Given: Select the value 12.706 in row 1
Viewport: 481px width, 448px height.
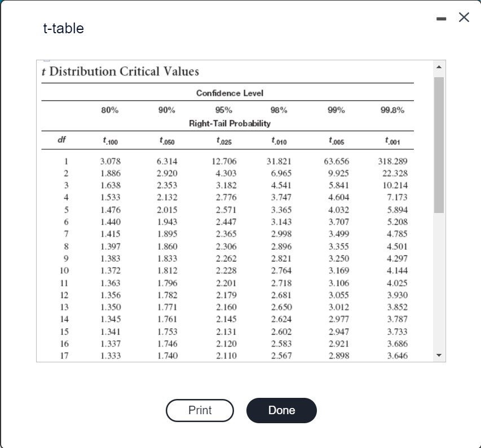Looking at the screenshot, I should pyautogui.click(x=224, y=161).
